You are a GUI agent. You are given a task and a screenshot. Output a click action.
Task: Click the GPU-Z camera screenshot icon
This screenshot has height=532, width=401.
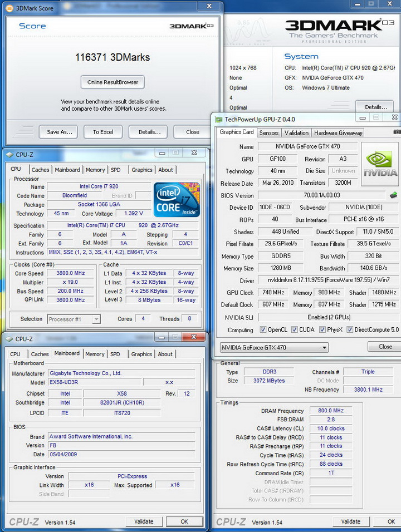[x=397, y=132]
